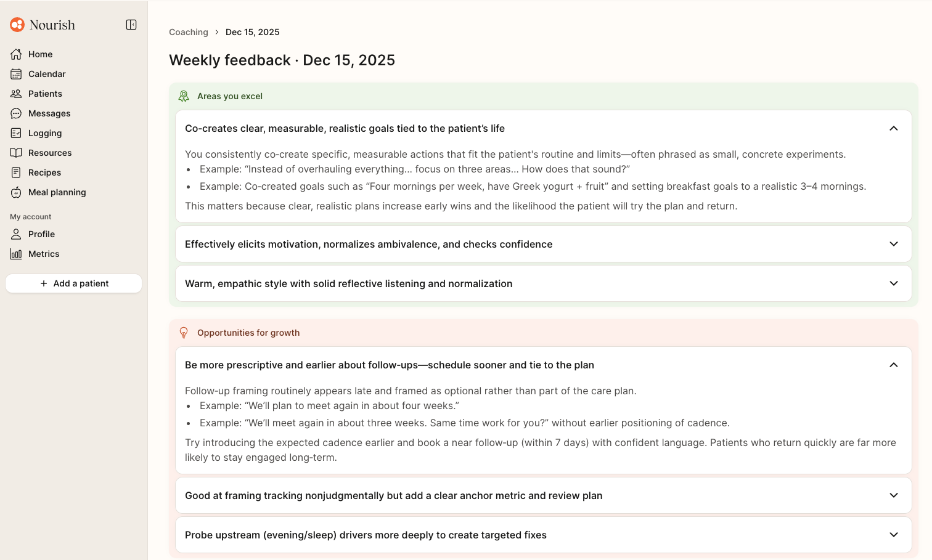This screenshot has width=932, height=560.
Task: Go to Profile in sidebar
Action: (41, 234)
